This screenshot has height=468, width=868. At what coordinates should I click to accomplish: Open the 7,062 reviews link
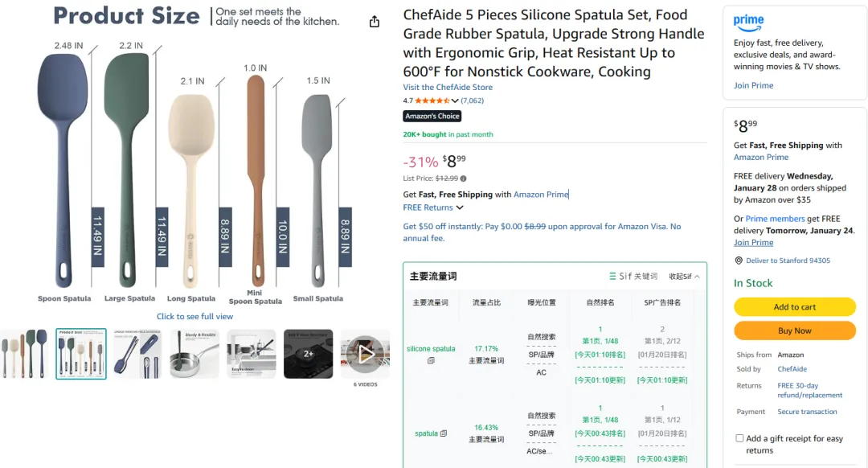tap(472, 101)
